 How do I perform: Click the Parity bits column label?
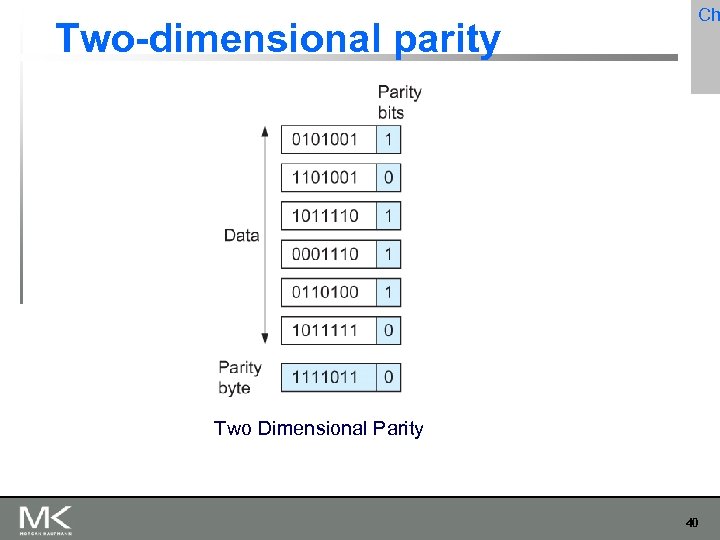click(x=399, y=102)
